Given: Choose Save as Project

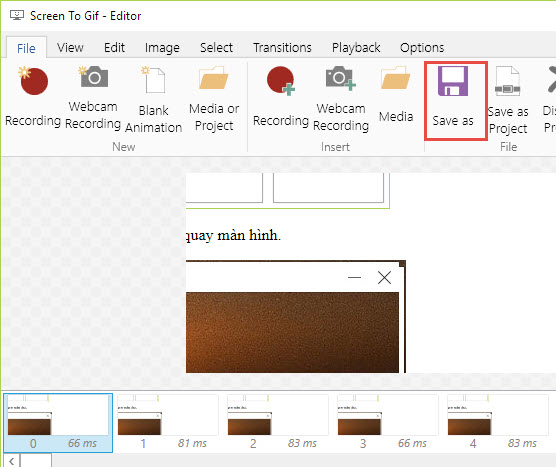Looking at the screenshot, I should (508, 100).
